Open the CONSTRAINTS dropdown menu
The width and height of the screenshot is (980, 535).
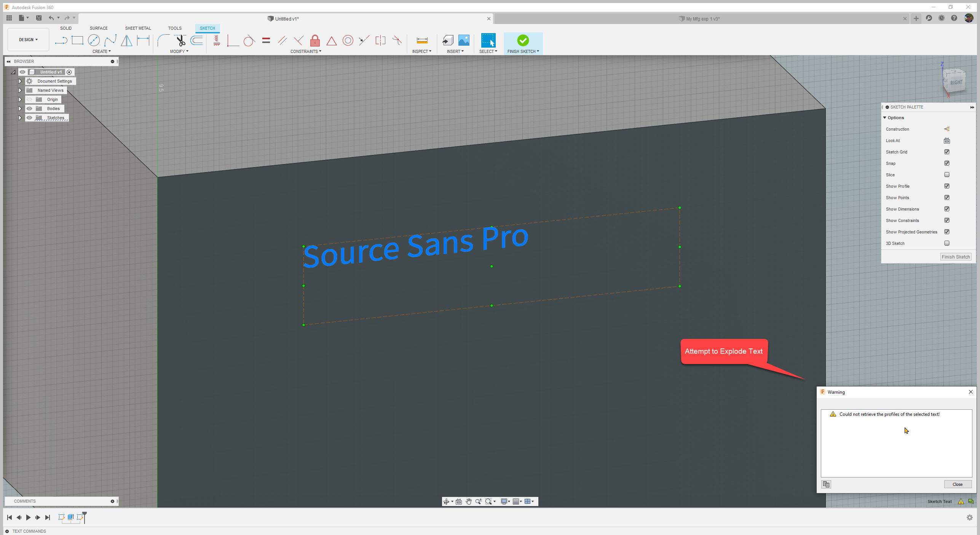[x=305, y=51]
